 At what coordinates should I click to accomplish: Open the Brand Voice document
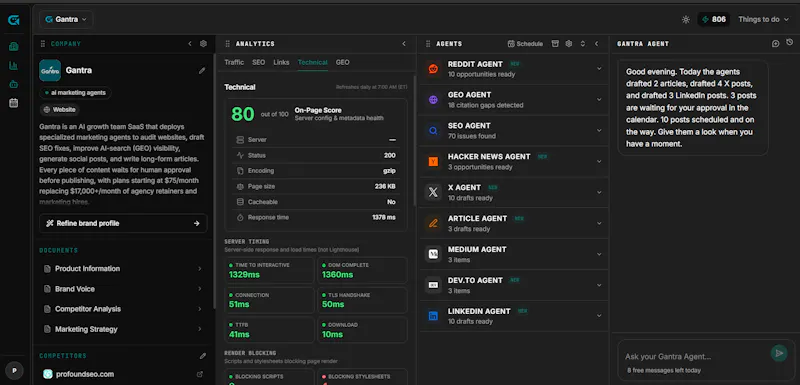tap(123, 289)
